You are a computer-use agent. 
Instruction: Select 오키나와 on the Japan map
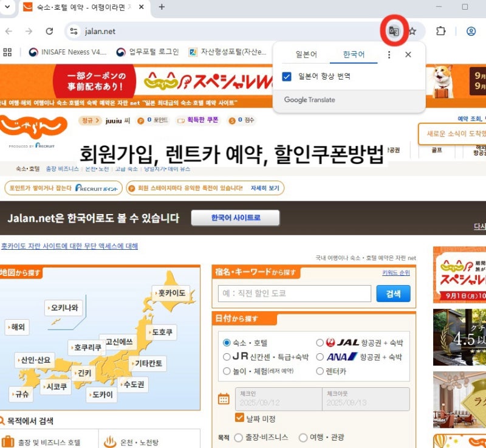coord(64,308)
